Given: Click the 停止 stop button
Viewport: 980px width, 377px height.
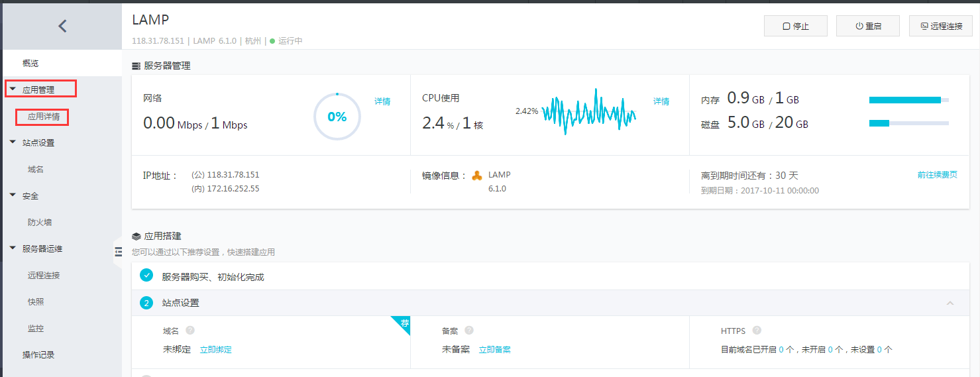Looking at the screenshot, I should (796, 26).
